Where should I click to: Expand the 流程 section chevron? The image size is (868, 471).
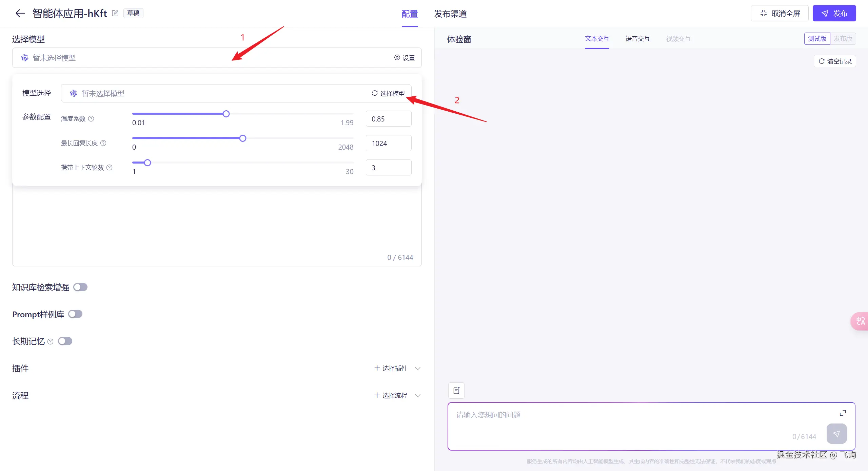[418, 395]
